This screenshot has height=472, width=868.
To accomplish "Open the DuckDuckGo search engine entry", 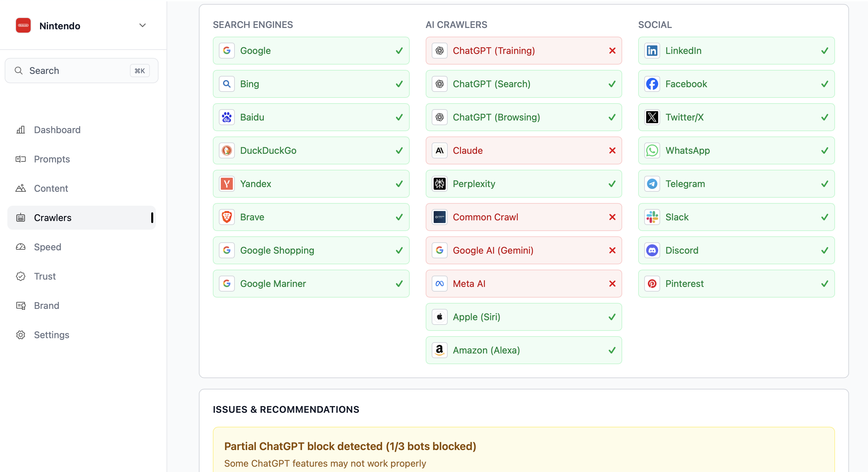I will pos(311,151).
